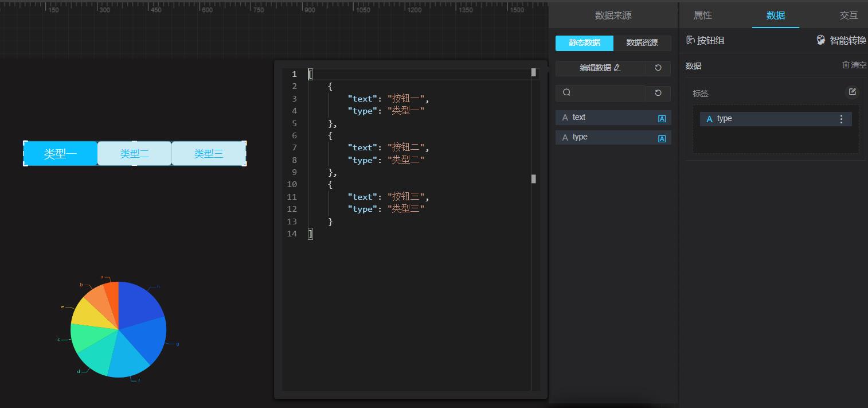868x408 pixels.
Task: Click the 类型二 button on the canvas
Action: click(134, 153)
